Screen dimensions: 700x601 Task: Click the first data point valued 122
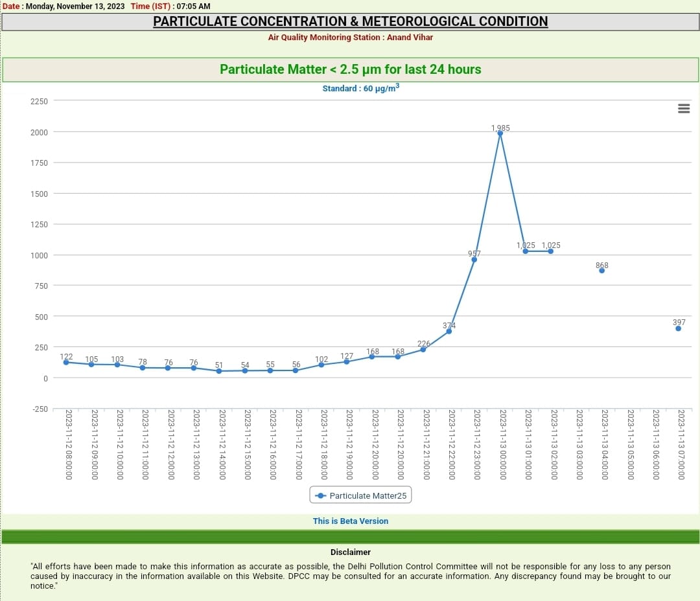click(66, 362)
